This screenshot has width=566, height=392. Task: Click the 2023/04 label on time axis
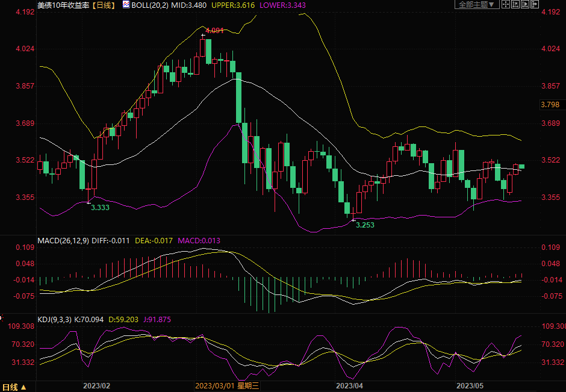[349, 386]
